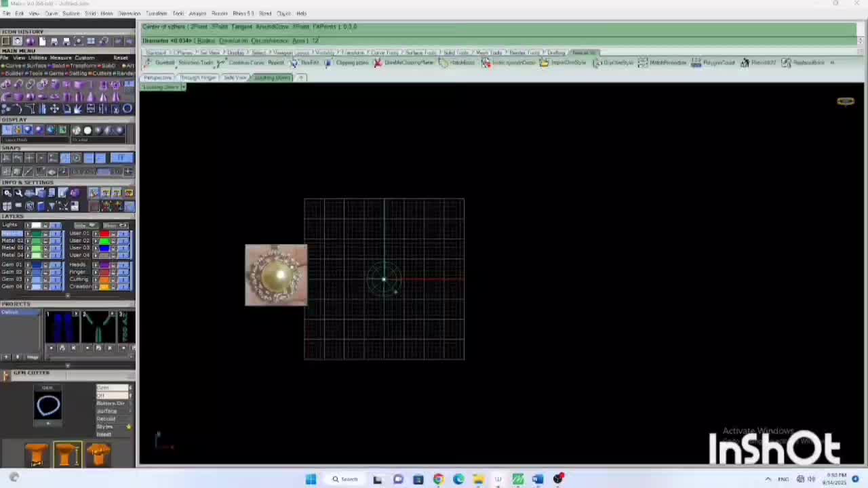Click the Radius command-line option

click(205, 41)
